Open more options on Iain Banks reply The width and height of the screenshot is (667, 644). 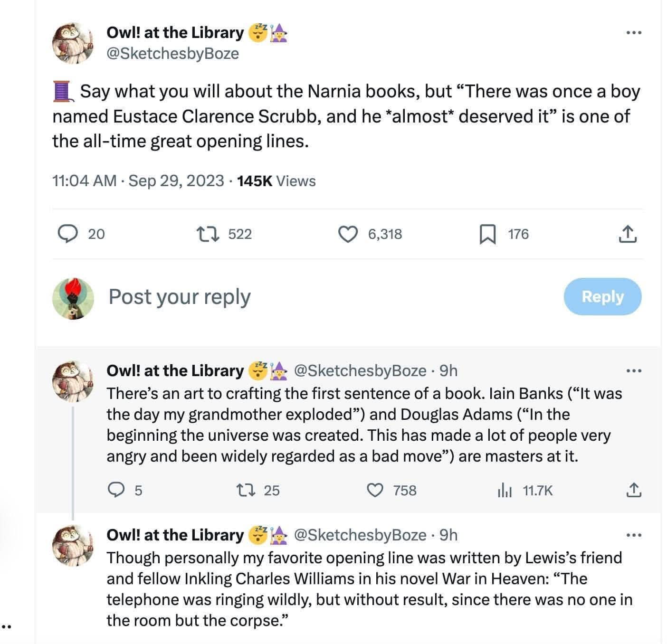634,370
